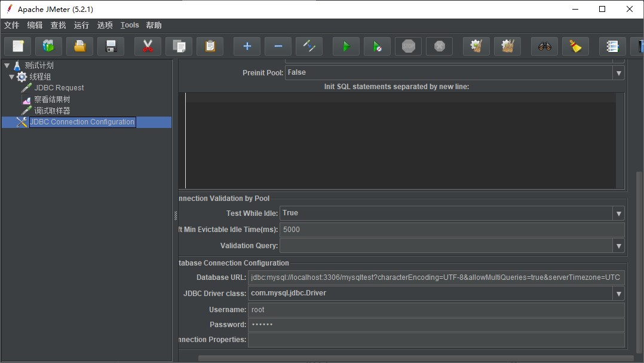Open the 编辑 menu

[x=35, y=26]
